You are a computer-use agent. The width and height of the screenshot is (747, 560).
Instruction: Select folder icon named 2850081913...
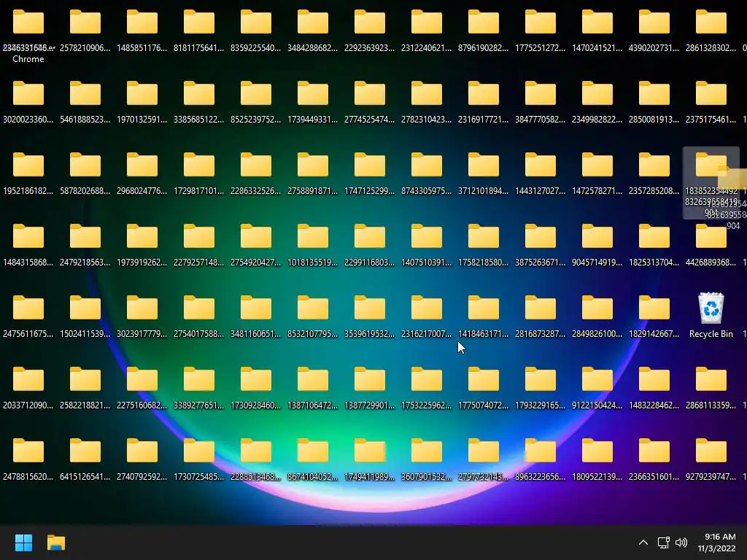[x=654, y=94]
